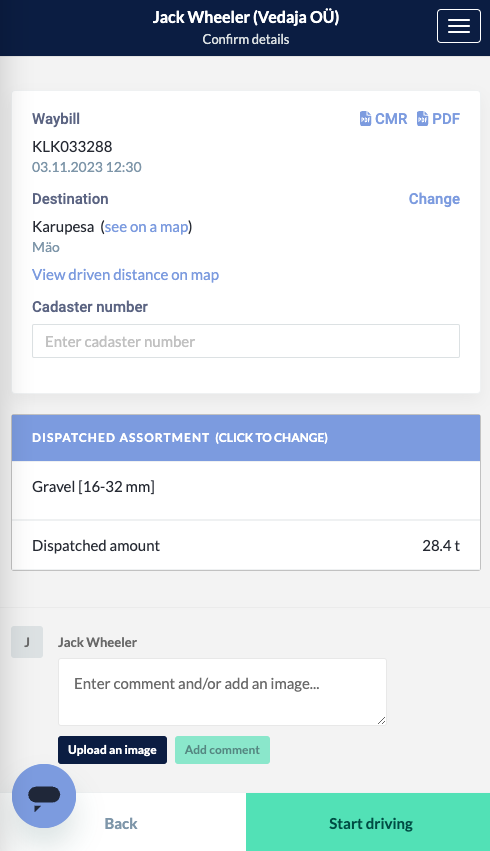
Task: Download the waybill PDF
Action: [438, 118]
